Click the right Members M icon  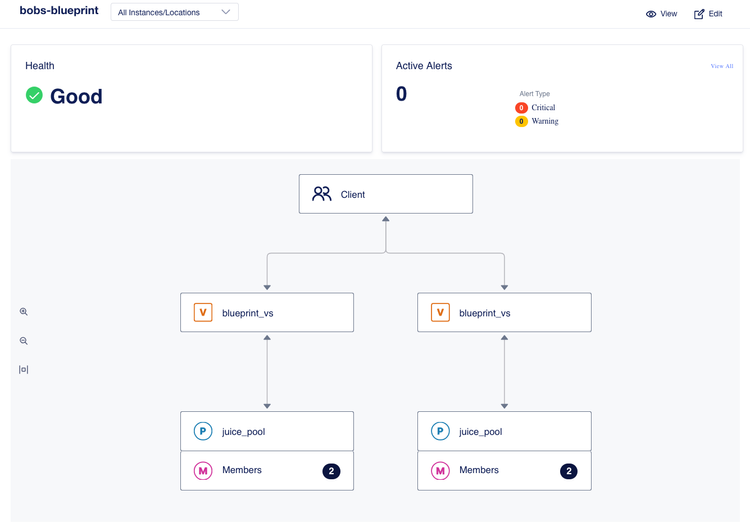440,470
